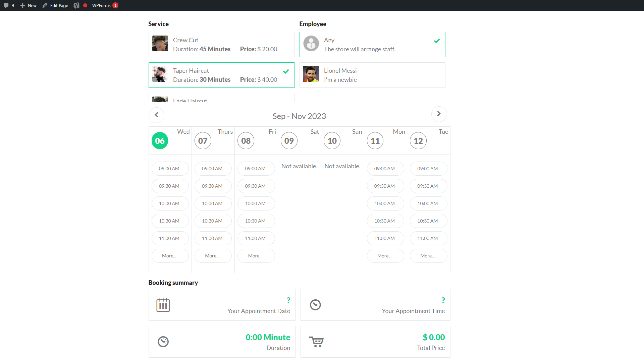The width and height of the screenshot is (644, 362).
Task: Select date 11 Monday in calendar
Action: 375,141
